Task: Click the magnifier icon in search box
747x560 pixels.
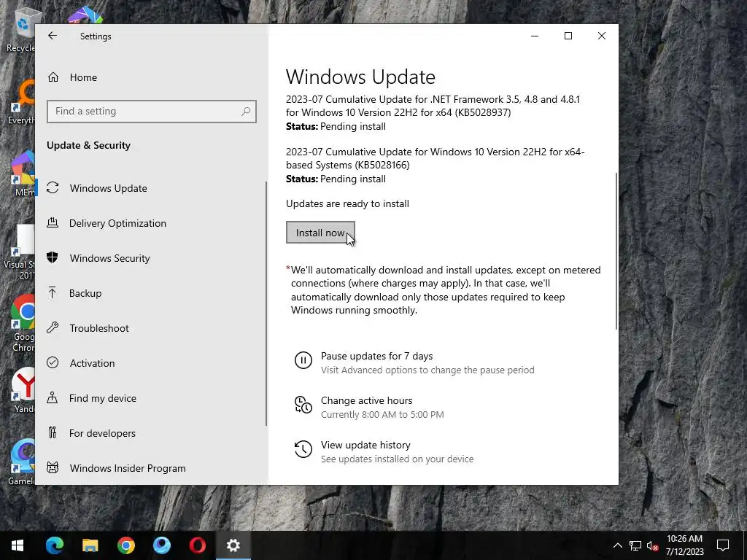Action: pos(246,112)
